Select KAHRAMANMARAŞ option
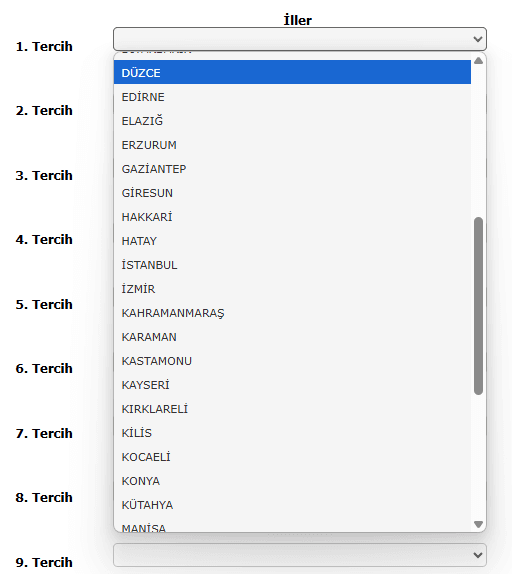Image resolution: width=512 pixels, height=574 pixels. pyautogui.click(x=292, y=313)
